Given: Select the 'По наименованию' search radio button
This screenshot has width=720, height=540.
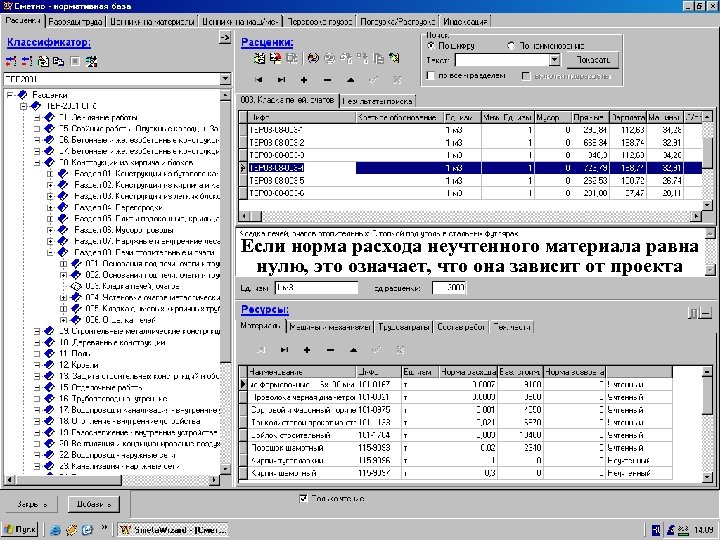Looking at the screenshot, I should [x=511, y=46].
